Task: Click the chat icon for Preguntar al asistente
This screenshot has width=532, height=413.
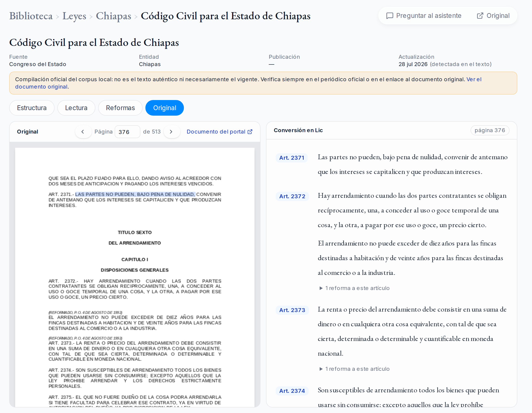Action: pyautogui.click(x=390, y=16)
